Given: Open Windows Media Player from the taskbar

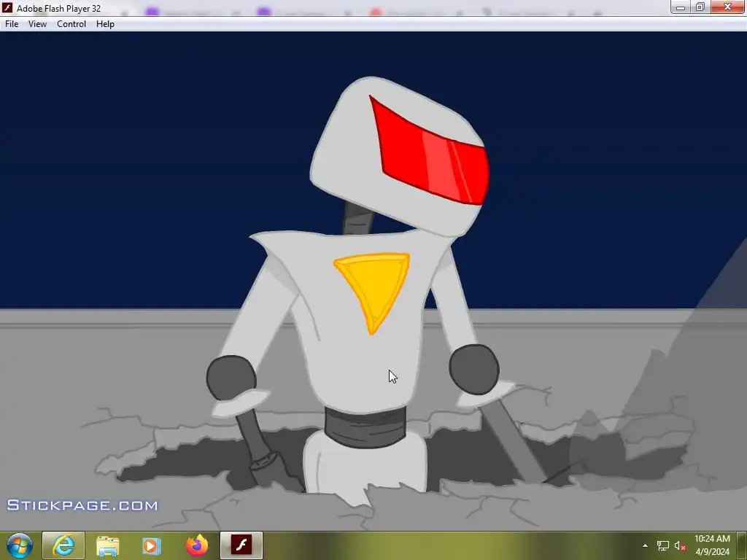Looking at the screenshot, I should 151,545.
